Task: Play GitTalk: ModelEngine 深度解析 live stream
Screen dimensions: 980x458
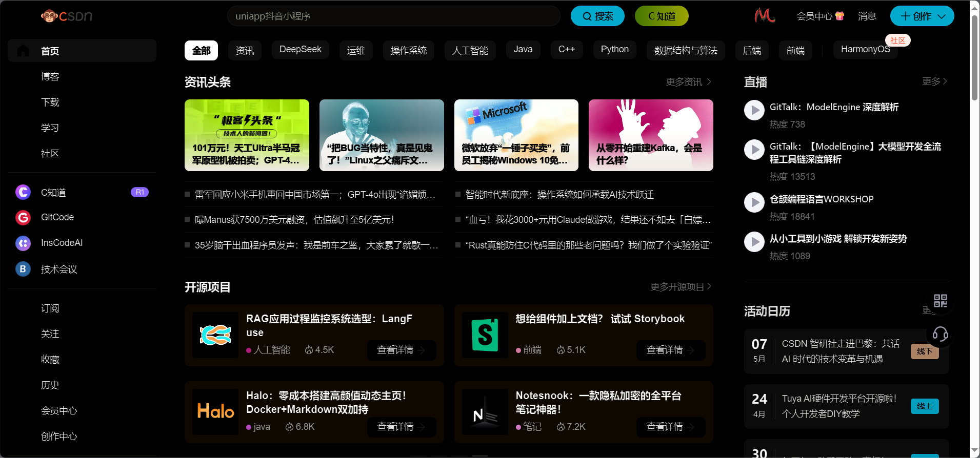Action: (x=754, y=110)
